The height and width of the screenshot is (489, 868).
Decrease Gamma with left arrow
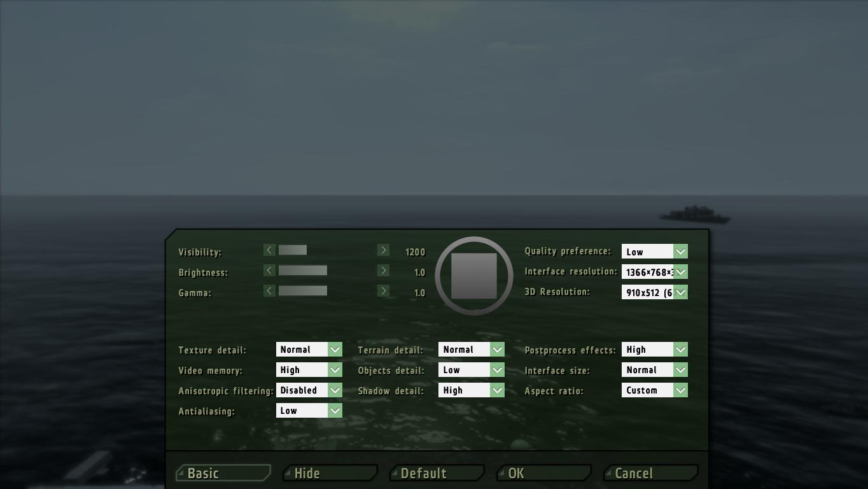click(269, 291)
